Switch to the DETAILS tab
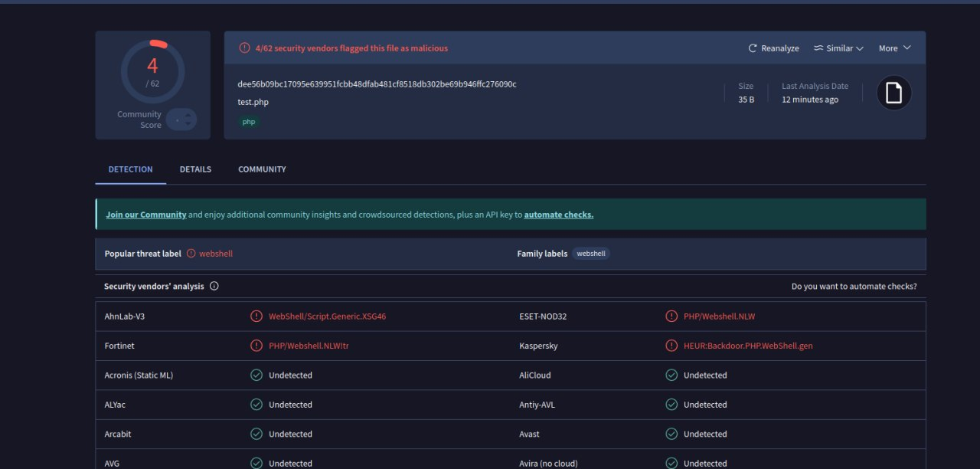Viewport: 980px width, 469px height. (195, 169)
